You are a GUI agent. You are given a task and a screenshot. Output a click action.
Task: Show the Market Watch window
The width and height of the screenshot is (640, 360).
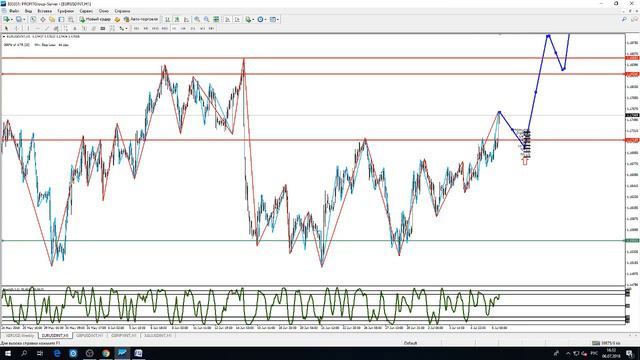click(x=33, y=19)
